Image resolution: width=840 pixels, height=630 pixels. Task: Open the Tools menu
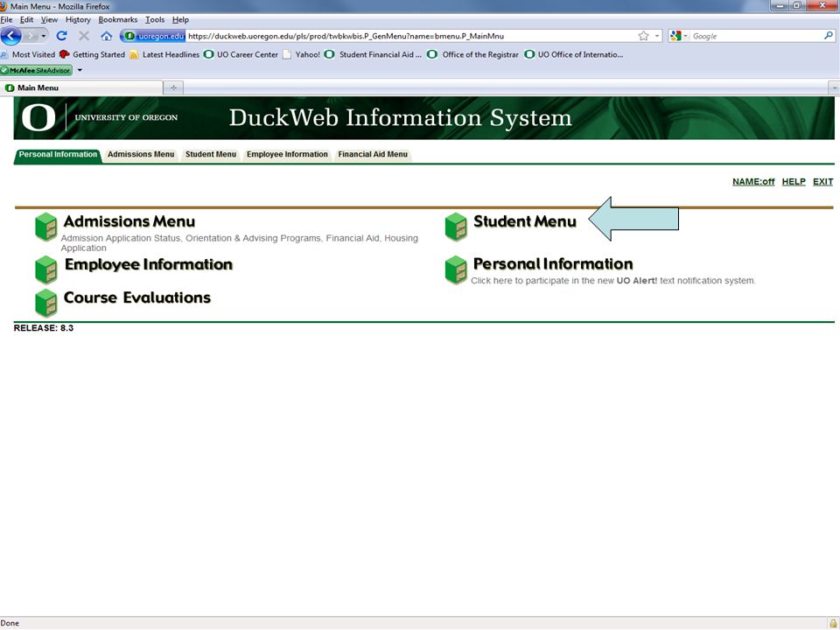155,20
